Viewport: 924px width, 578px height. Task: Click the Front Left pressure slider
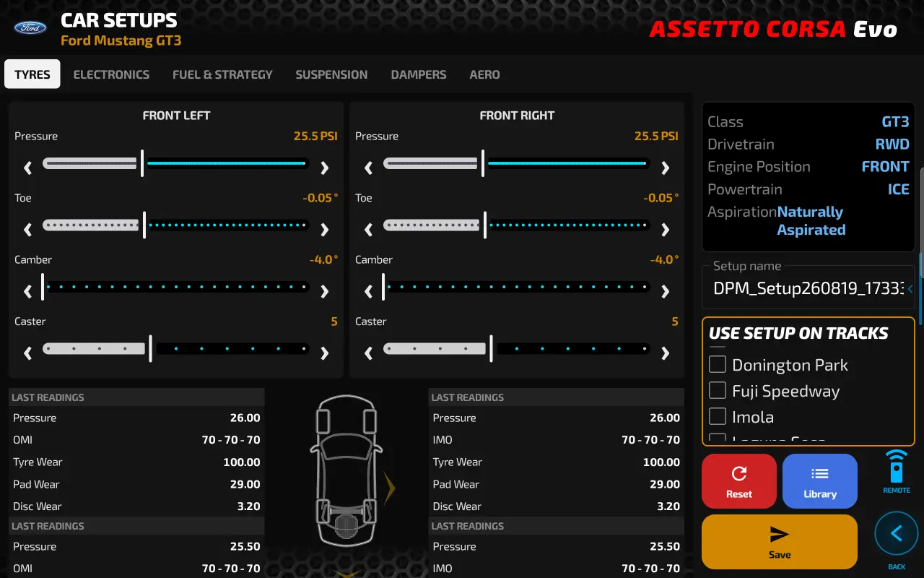[x=176, y=163]
